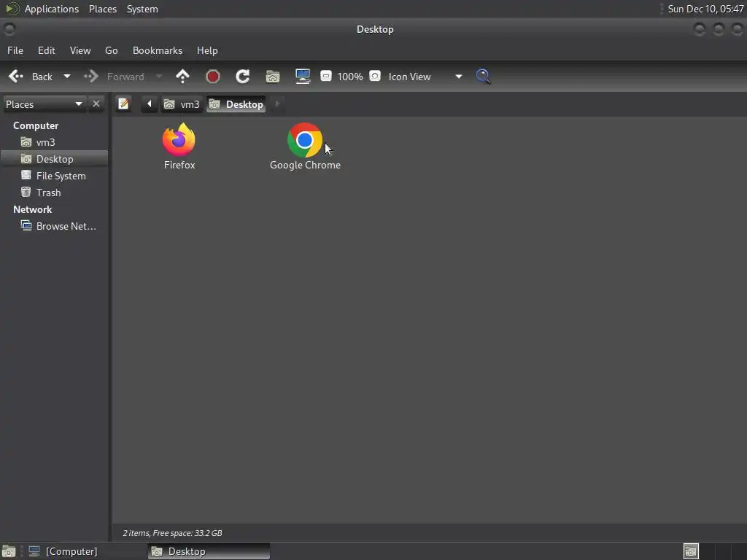Open the Applications menu in the top panel
The width and height of the screenshot is (747, 560).
tap(52, 9)
